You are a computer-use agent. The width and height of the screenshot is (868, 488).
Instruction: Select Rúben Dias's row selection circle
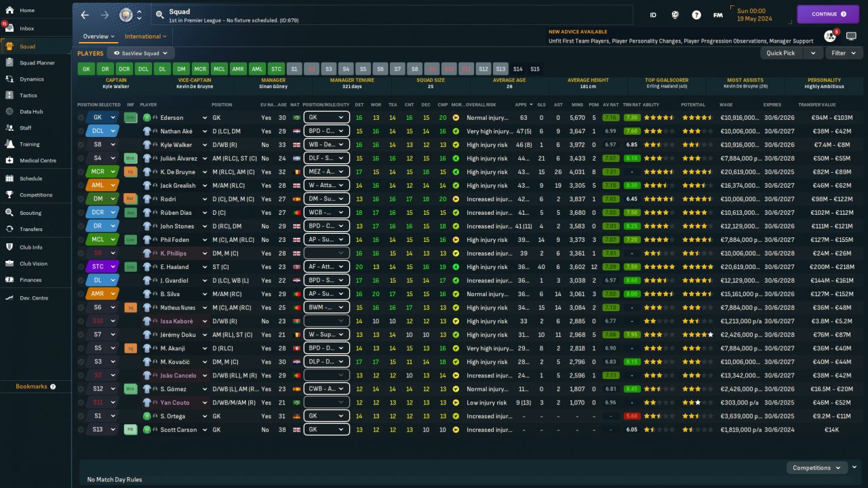(81, 213)
